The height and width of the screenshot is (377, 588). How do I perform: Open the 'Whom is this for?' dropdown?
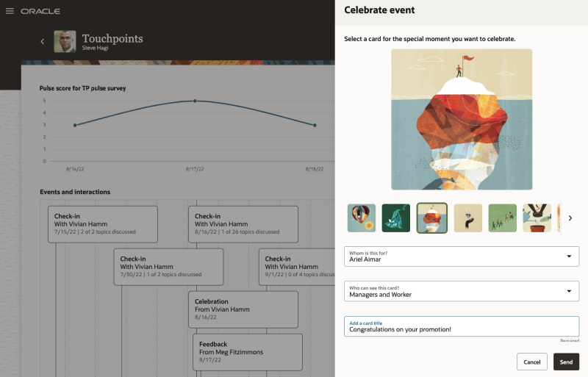[x=462, y=256]
